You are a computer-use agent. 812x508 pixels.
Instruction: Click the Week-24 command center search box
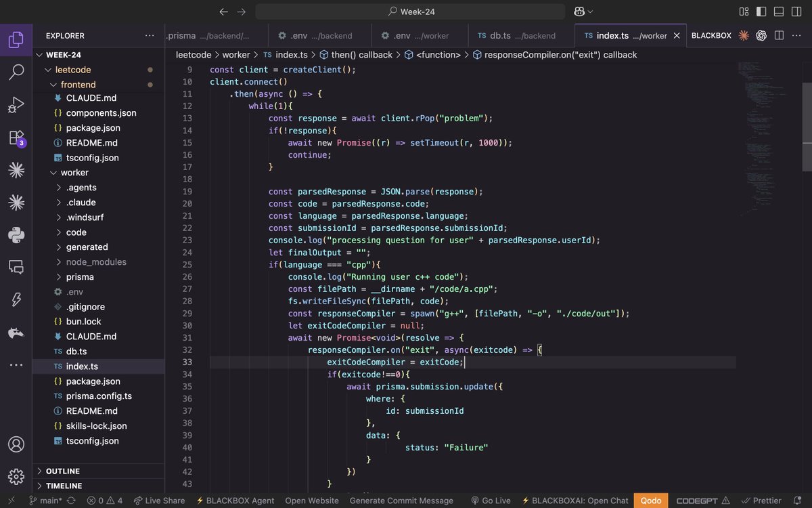(x=410, y=12)
